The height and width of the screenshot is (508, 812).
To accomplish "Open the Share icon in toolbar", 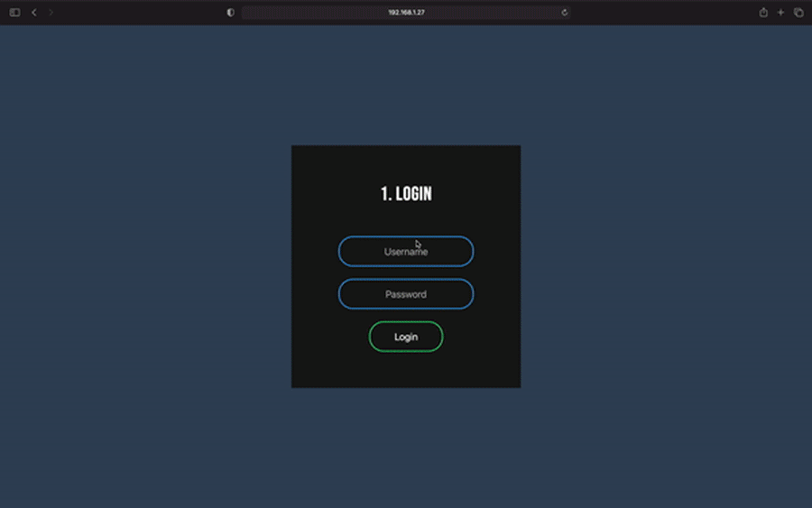I will point(763,13).
